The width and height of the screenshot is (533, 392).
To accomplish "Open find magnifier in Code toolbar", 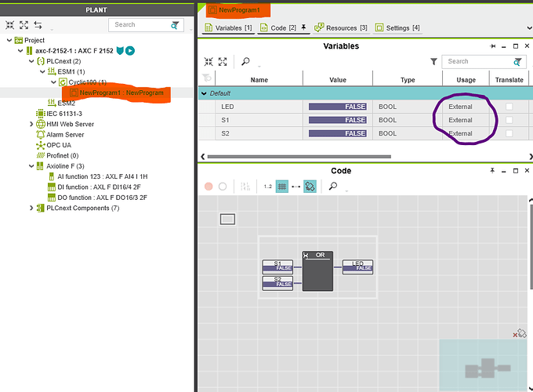I will (333, 186).
